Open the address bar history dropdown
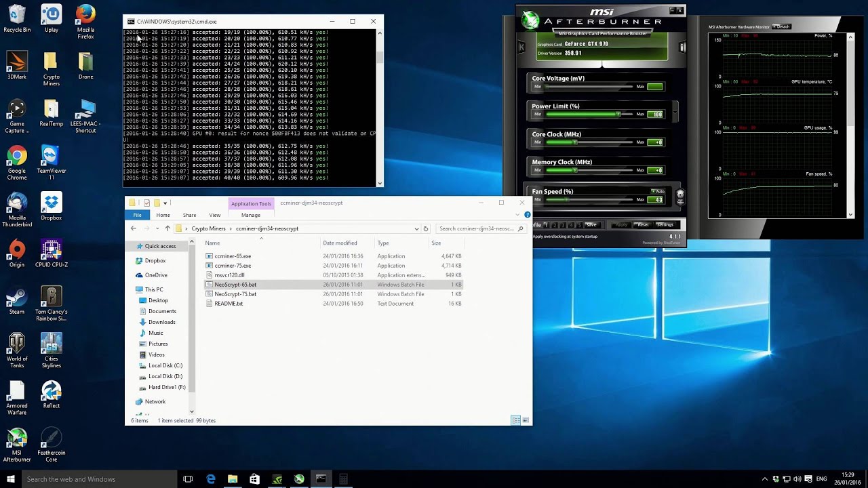This screenshot has height=488, width=868. (x=416, y=228)
